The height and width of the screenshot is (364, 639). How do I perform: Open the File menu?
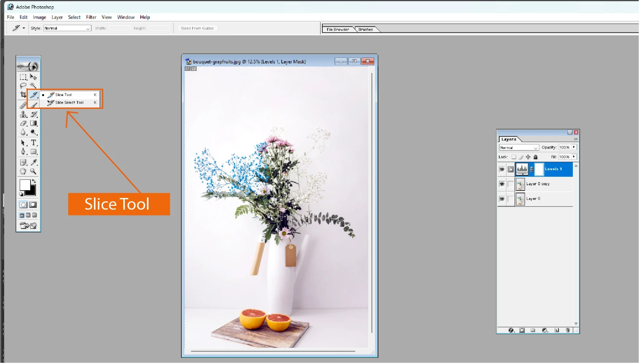[x=11, y=17]
